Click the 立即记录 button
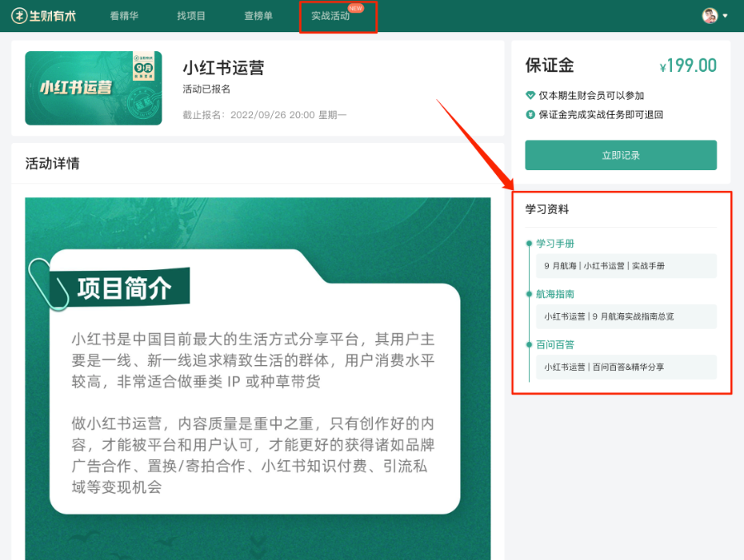The image size is (744, 560). coord(621,155)
